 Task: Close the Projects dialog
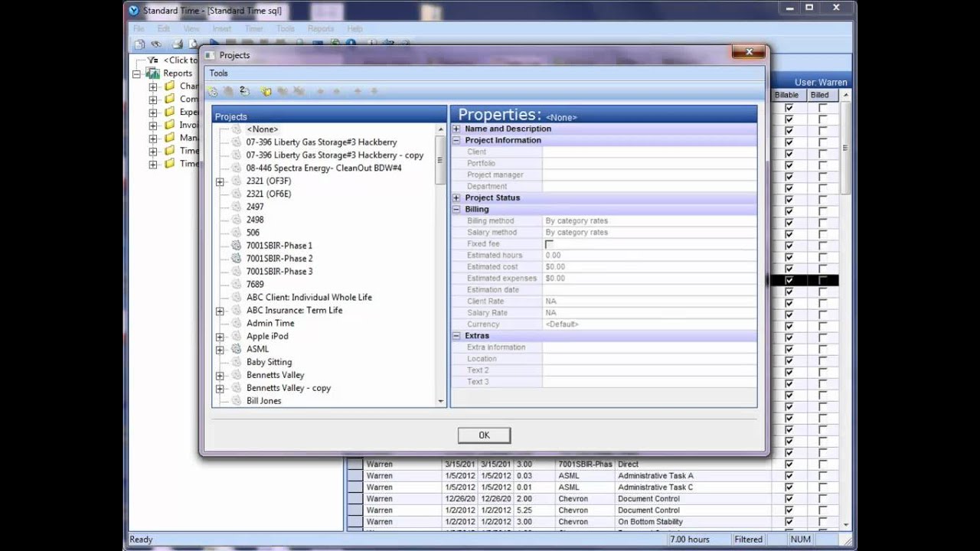pyautogui.click(x=748, y=52)
